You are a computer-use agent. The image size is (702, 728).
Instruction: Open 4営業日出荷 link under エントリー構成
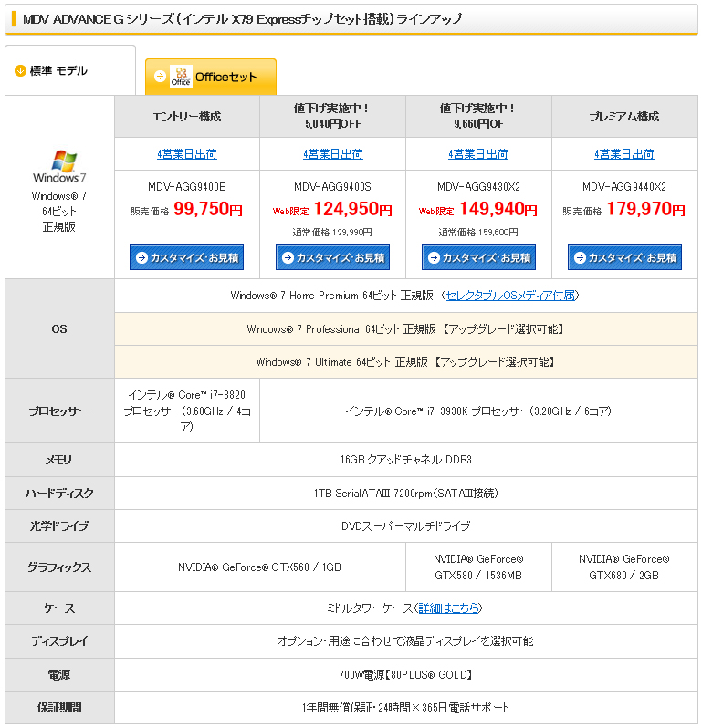click(187, 153)
